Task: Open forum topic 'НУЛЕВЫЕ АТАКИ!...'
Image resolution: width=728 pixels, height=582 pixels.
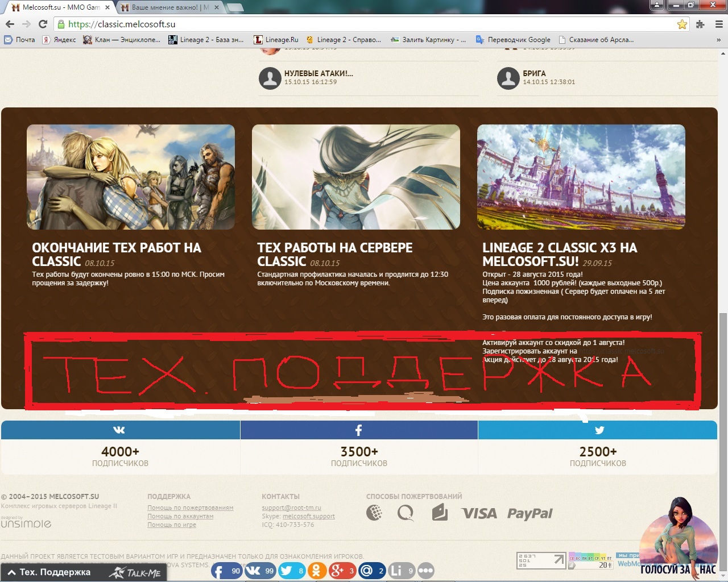Action: (x=318, y=73)
